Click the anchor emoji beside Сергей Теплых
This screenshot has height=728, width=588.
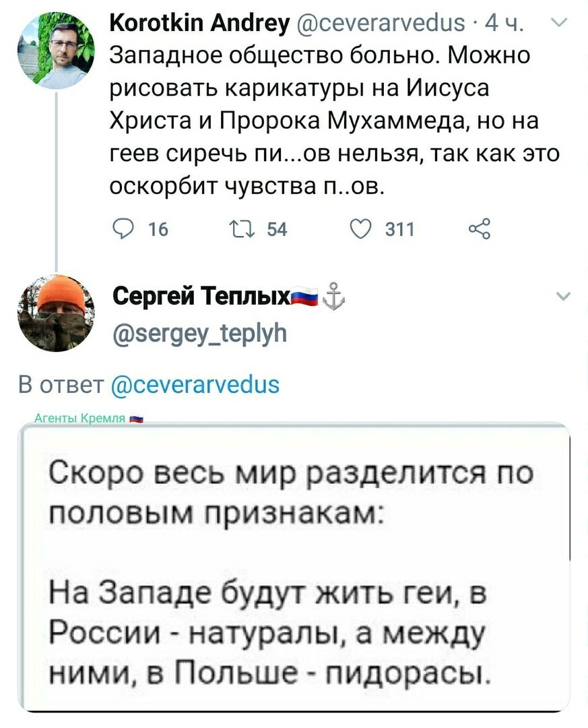[333, 296]
